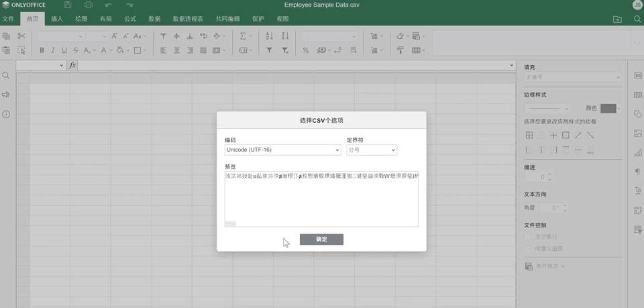Viewport: 644px width, 308px height.
Task: Click the Sort descending icon
Action: (x=285, y=36)
